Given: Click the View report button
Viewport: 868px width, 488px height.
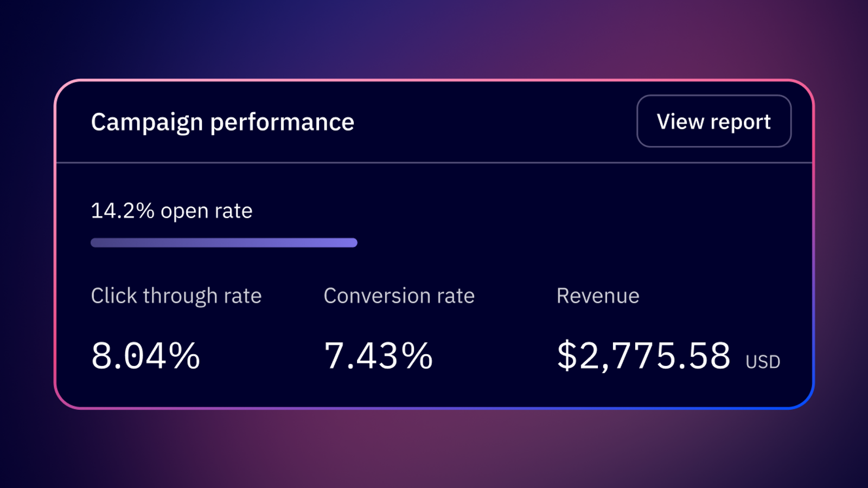Looking at the screenshot, I should pyautogui.click(x=713, y=121).
